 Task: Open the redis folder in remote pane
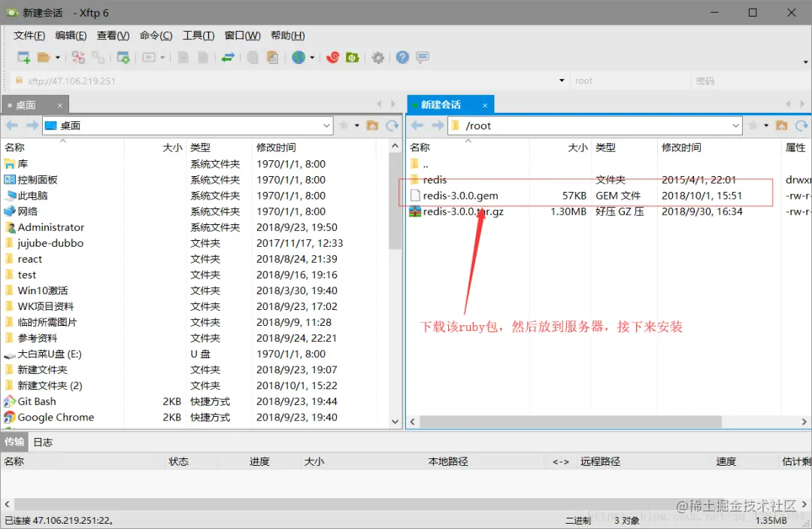coord(437,179)
